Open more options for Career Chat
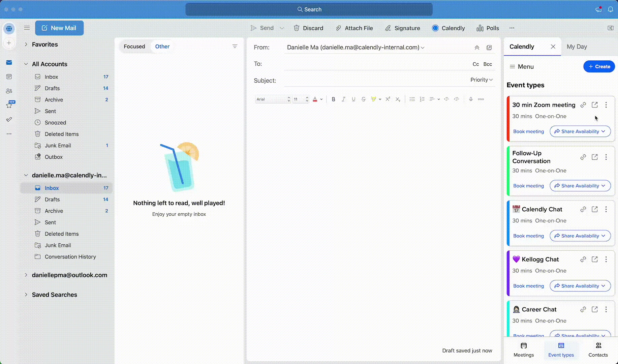Viewport: 618px width, 364px height. click(606, 309)
